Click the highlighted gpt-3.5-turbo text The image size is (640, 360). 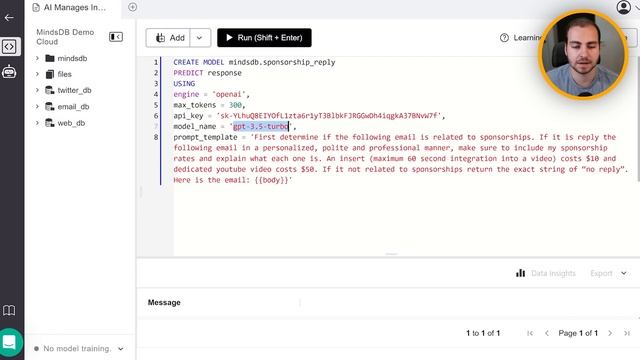pos(260,127)
